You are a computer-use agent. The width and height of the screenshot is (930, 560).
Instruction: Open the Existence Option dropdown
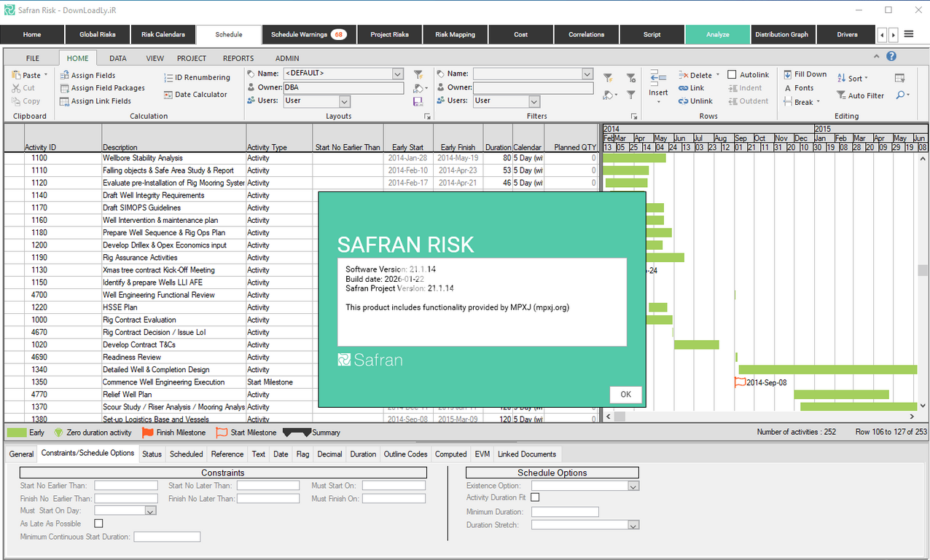click(x=633, y=486)
